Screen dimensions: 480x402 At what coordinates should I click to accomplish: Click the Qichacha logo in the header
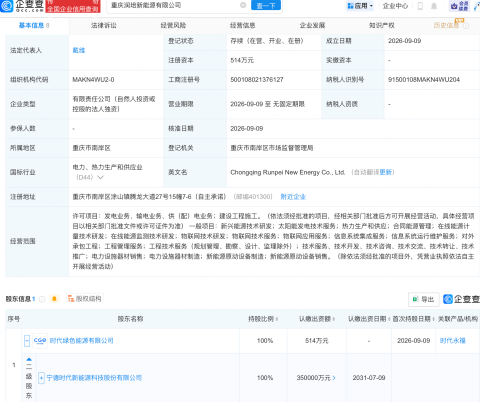[22, 6]
